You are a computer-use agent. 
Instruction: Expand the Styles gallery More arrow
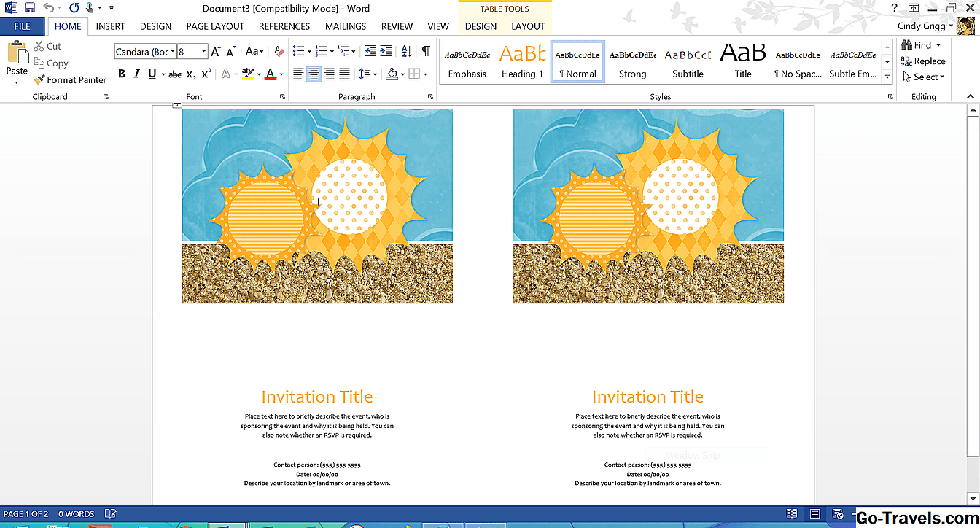click(x=887, y=76)
